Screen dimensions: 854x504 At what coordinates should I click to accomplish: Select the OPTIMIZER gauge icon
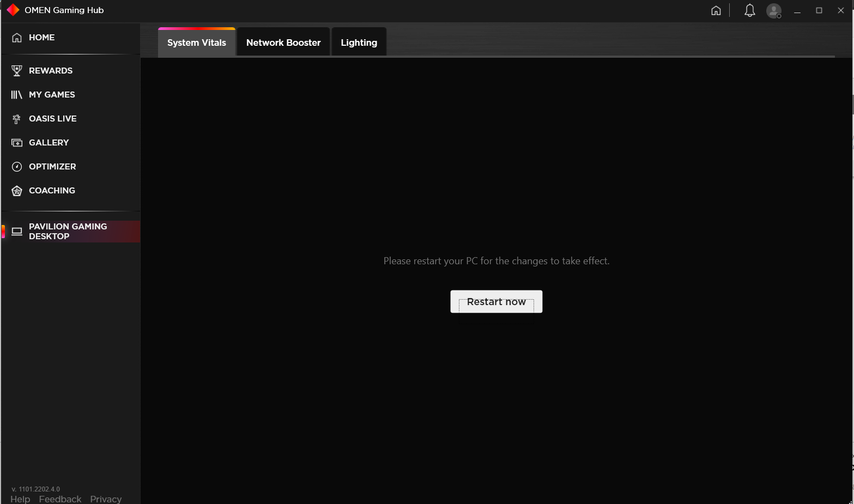coord(16,166)
